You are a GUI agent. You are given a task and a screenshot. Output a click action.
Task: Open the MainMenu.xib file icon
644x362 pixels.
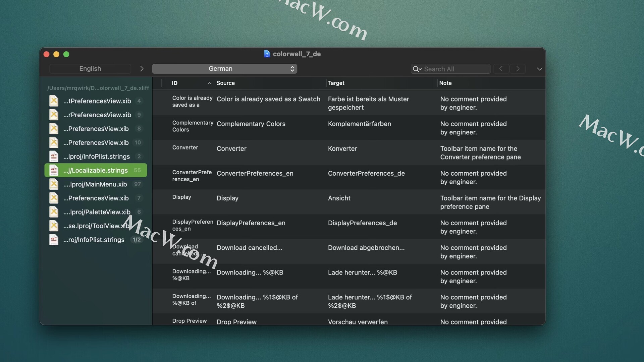[54, 184]
